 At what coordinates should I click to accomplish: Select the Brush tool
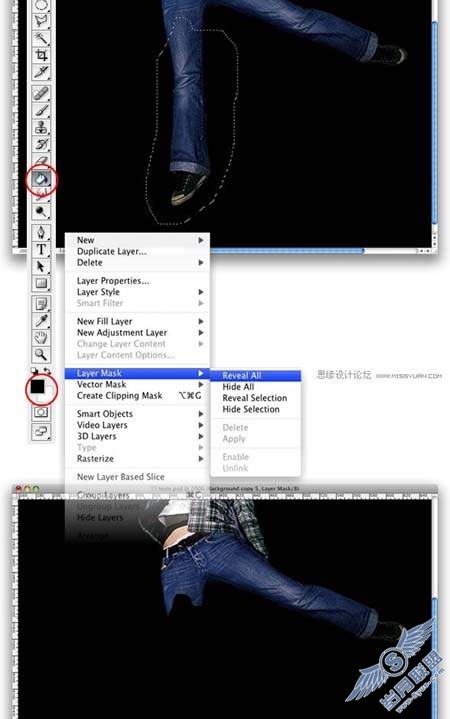(41, 111)
